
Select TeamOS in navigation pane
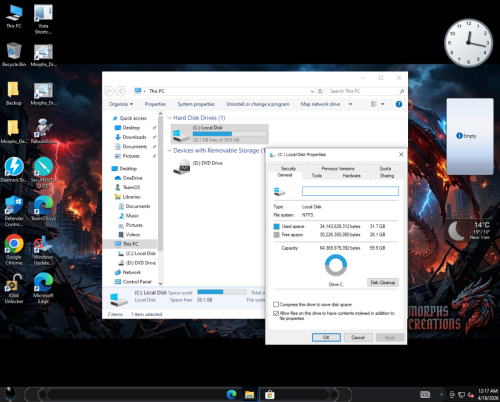[131, 187]
